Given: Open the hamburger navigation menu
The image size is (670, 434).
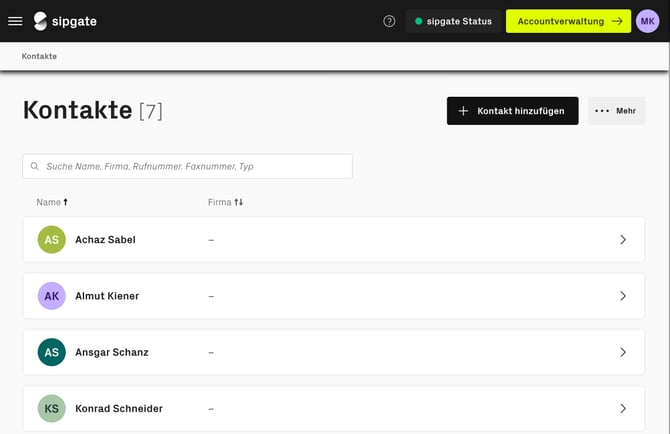Looking at the screenshot, I should (15, 21).
